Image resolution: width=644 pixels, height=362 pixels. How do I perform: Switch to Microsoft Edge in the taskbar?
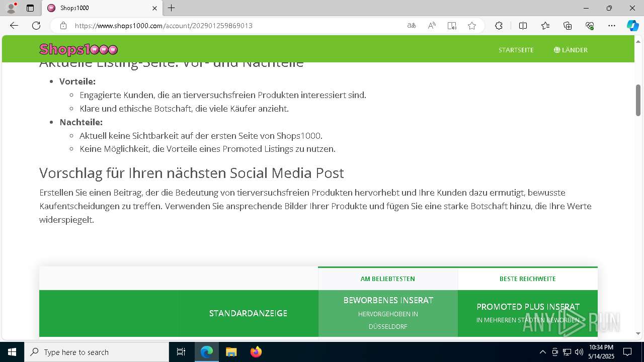click(207, 352)
